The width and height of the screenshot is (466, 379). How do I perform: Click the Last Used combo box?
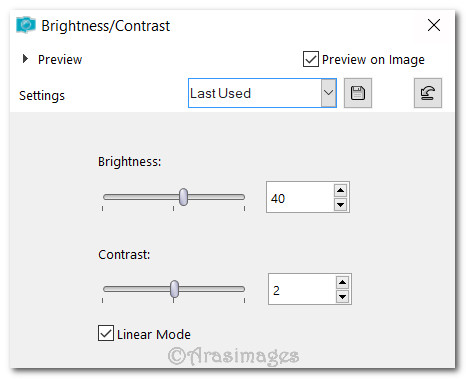(262, 93)
